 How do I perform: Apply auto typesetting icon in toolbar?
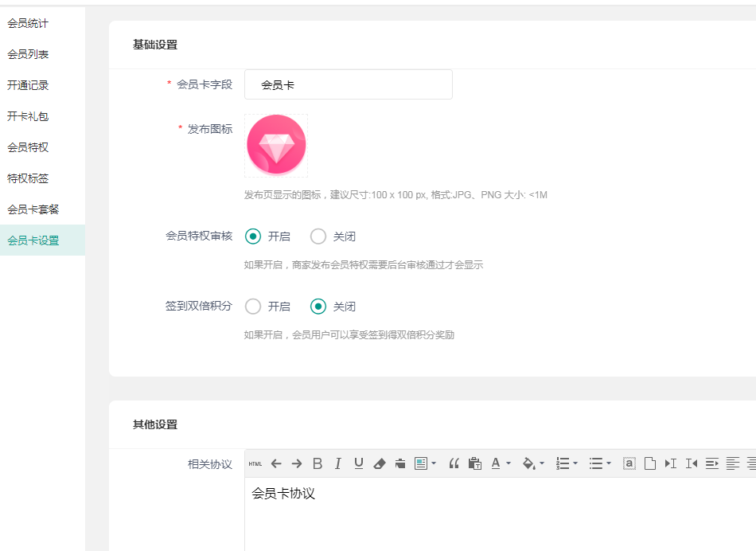click(420, 463)
